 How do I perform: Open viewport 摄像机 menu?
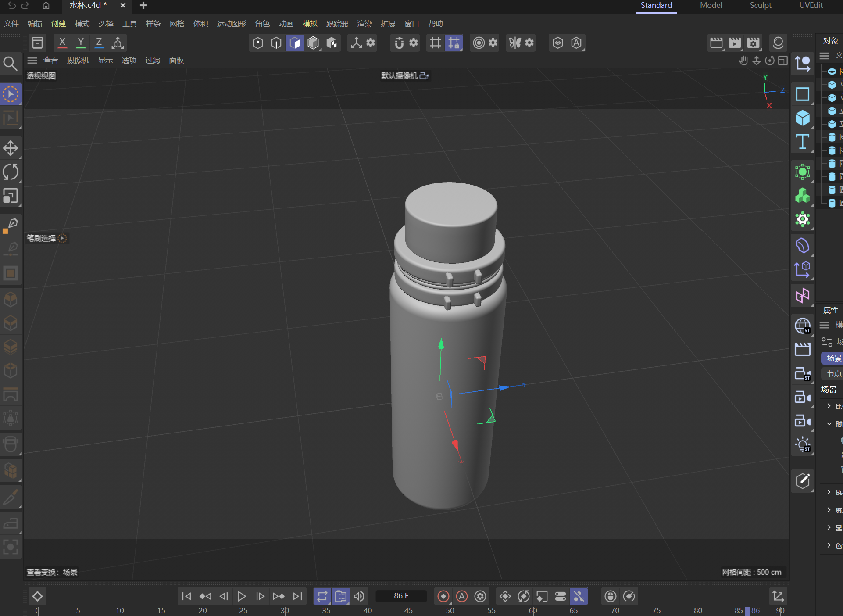pos(78,61)
